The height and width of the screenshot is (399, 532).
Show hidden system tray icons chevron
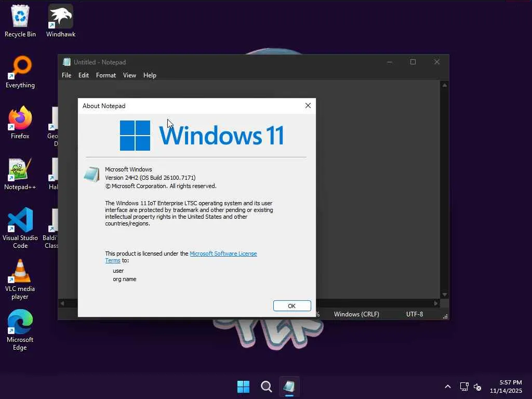tap(447, 387)
